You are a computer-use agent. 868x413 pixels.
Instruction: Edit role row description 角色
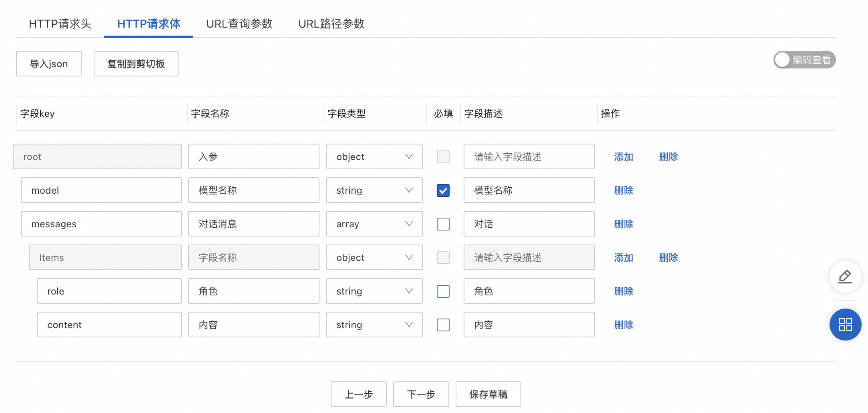pyautogui.click(x=529, y=291)
